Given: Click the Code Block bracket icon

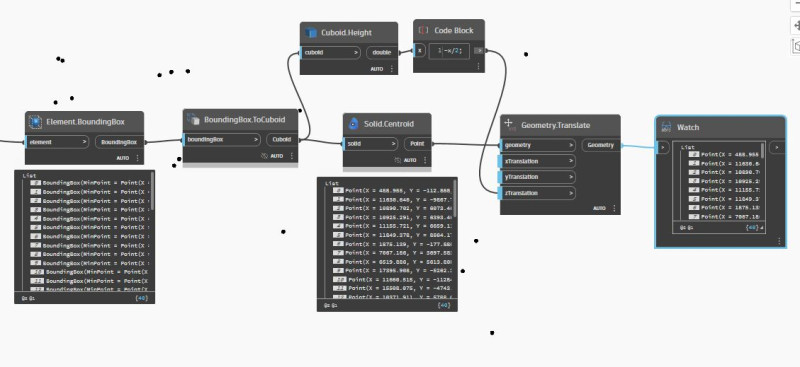Looking at the screenshot, I should (423, 30).
